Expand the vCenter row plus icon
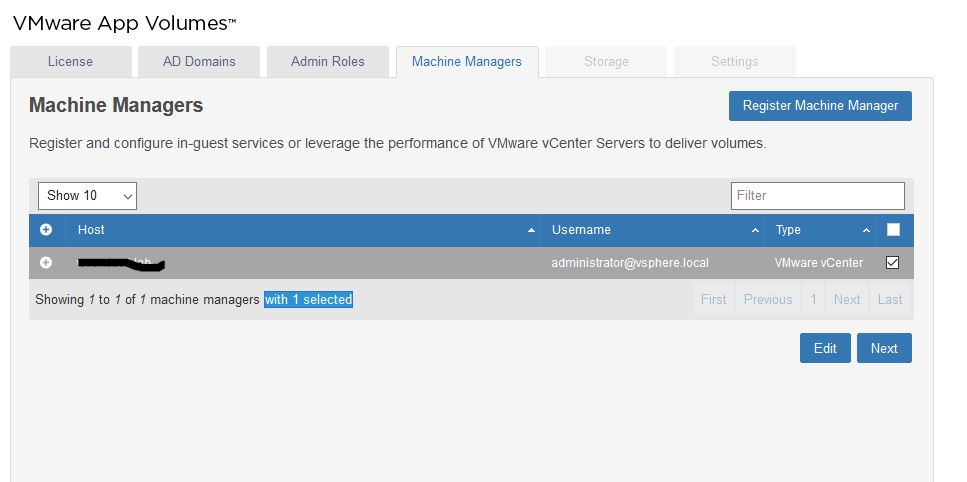The height and width of the screenshot is (482, 967). (46, 263)
